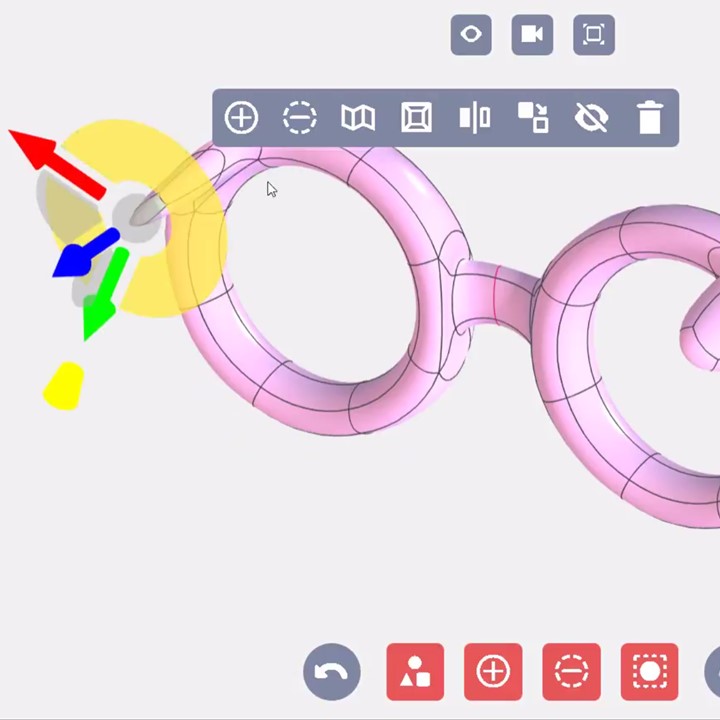
Task: Click the video camera icon at top
Action: (532, 35)
